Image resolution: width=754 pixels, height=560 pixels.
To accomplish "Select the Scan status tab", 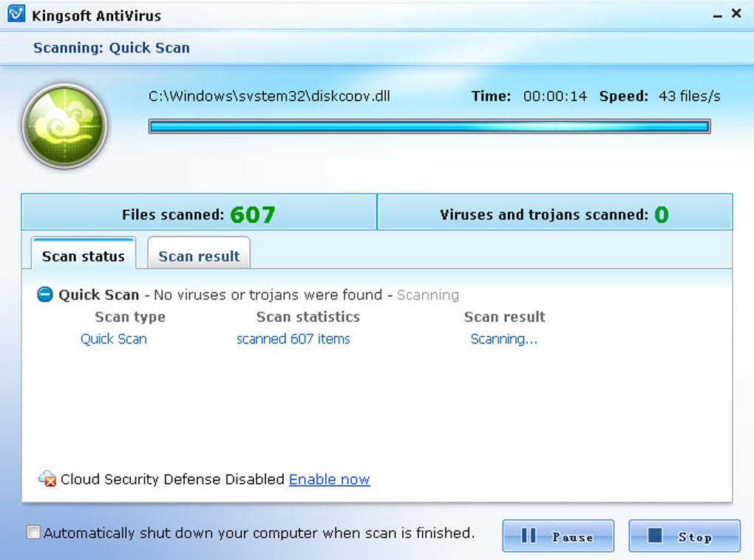I will click(x=84, y=253).
